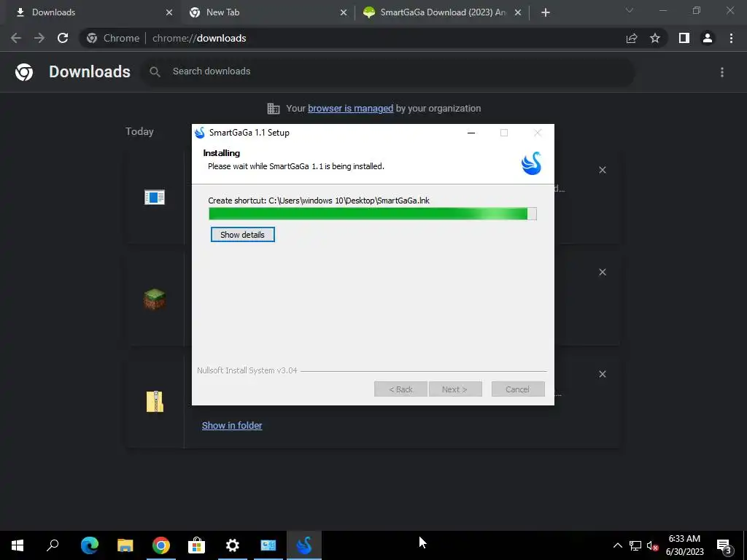Remove zip file download entry from list

point(603,374)
